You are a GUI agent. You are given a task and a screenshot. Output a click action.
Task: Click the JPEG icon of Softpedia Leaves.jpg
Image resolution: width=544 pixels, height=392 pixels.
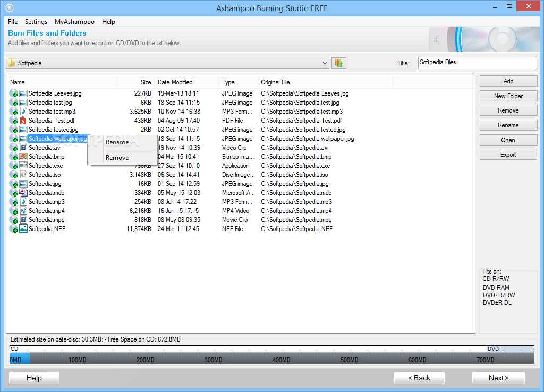tap(23, 93)
